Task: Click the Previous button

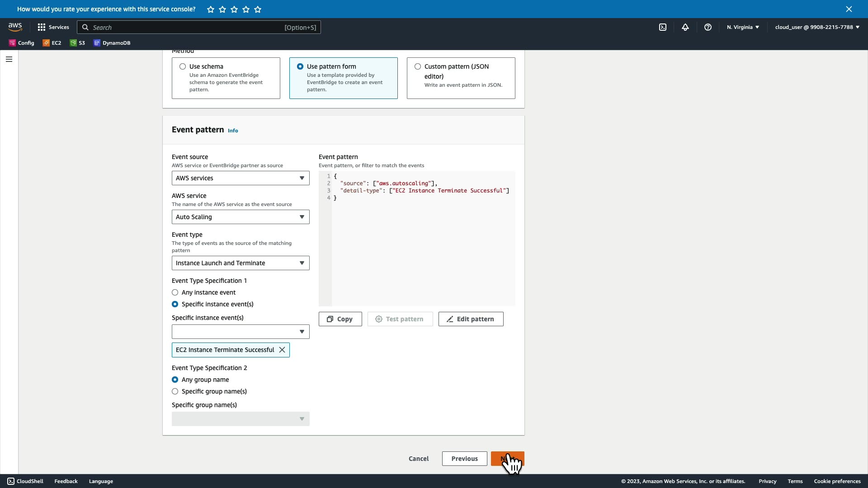Action: pos(464,459)
